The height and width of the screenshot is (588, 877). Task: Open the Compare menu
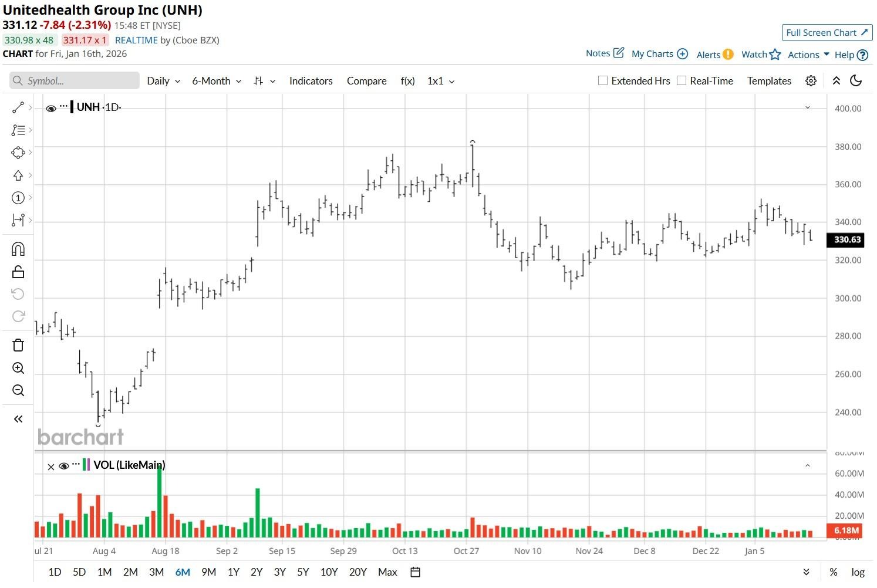click(366, 81)
